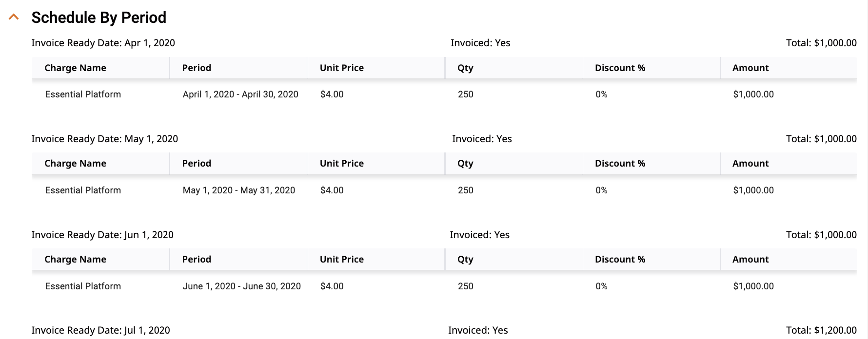
Task: Click Charge Name header in June table
Action: pos(75,260)
